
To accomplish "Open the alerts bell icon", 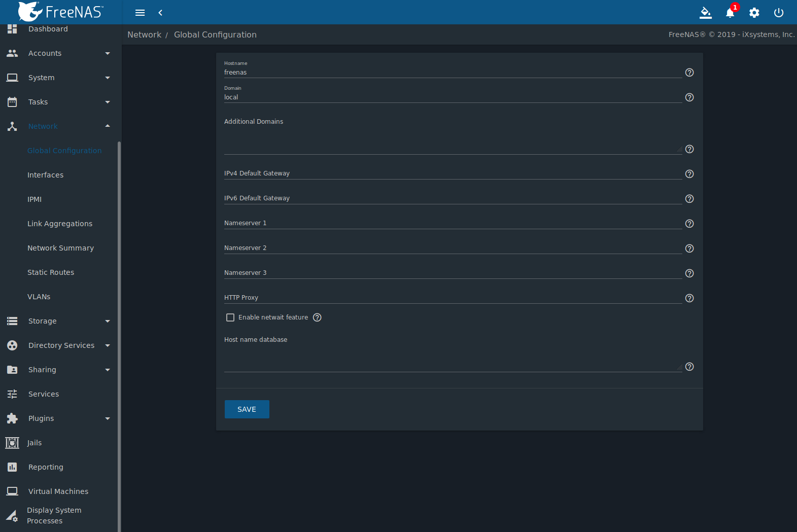I will [x=730, y=13].
